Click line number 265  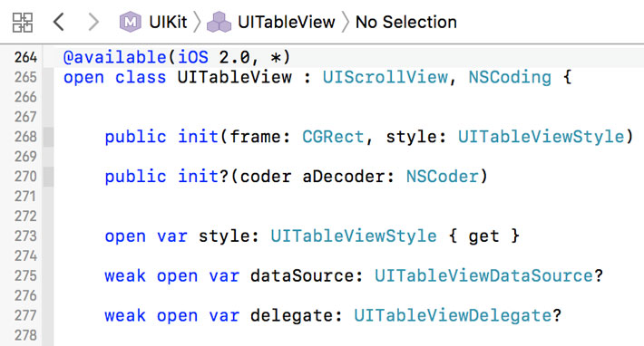point(25,77)
